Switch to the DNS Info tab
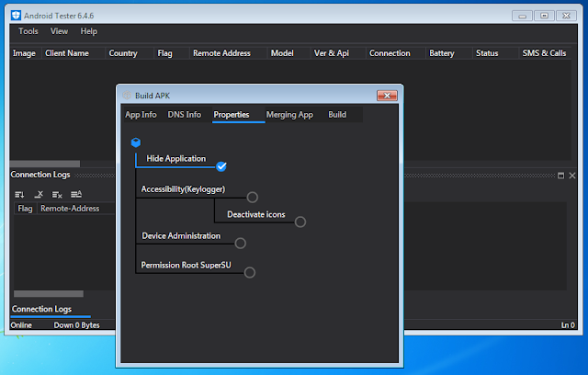Image resolution: width=588 pixels, height=375 pixels. coord(184,115)
